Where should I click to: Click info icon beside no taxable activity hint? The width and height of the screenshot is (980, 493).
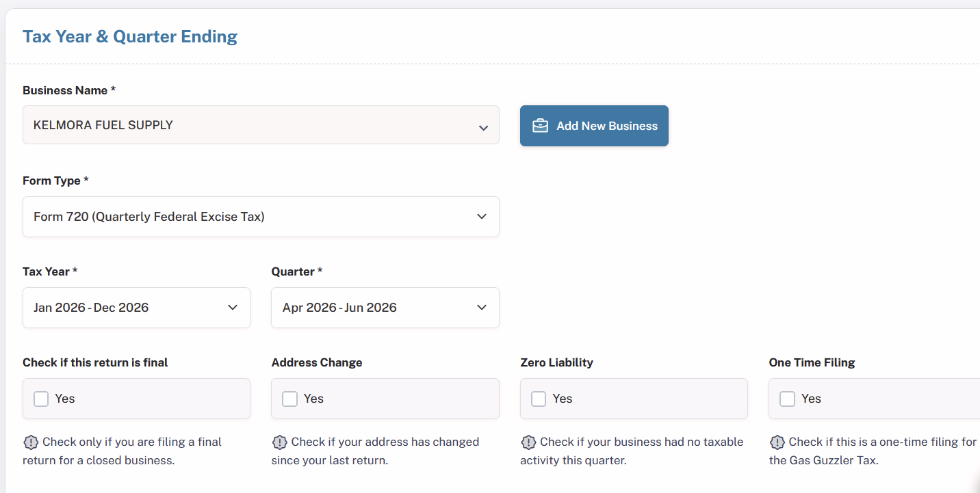tap(528, 442)
